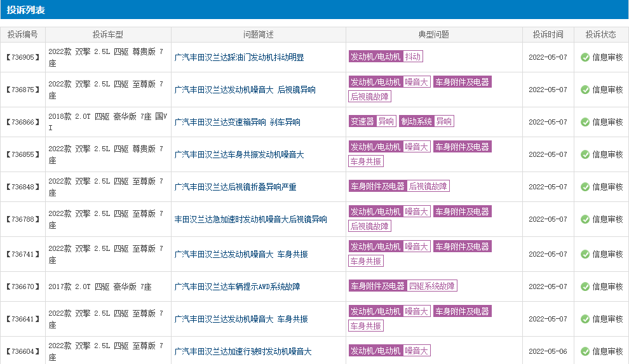This screenshot has height=364, width=629.
Task: Click the 投诉状态 column header
Action: click(601, 34)
